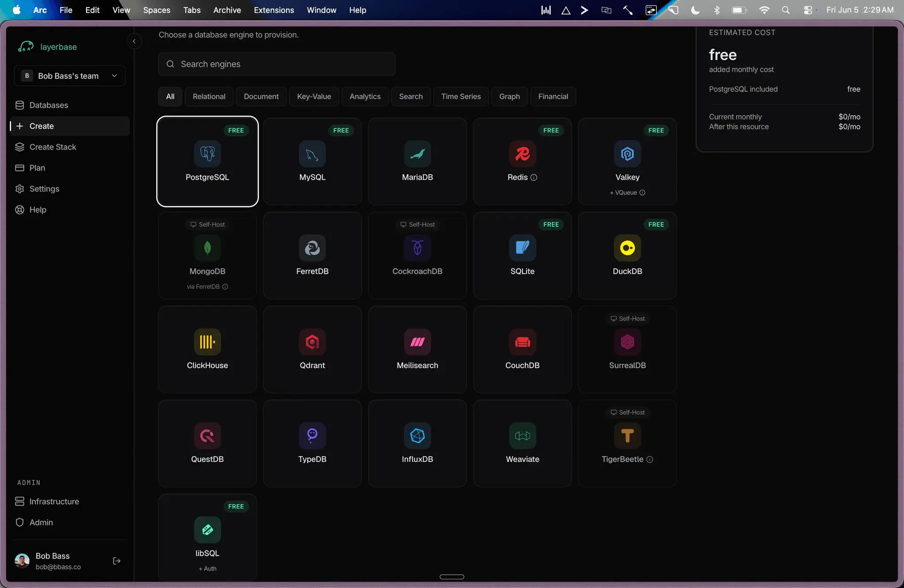
Task: Open the sidebar Help page
Action: [70, 210]
